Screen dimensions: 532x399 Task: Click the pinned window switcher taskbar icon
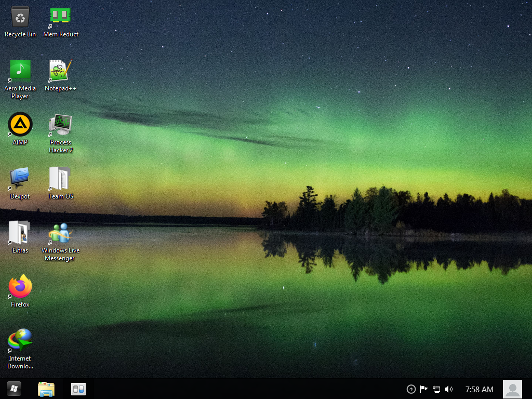78,389
